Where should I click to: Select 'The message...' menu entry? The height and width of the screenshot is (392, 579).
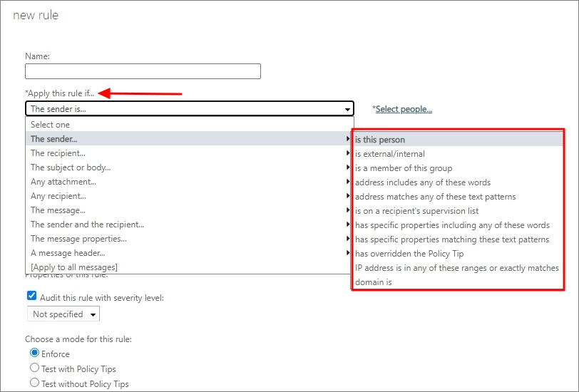188,210
